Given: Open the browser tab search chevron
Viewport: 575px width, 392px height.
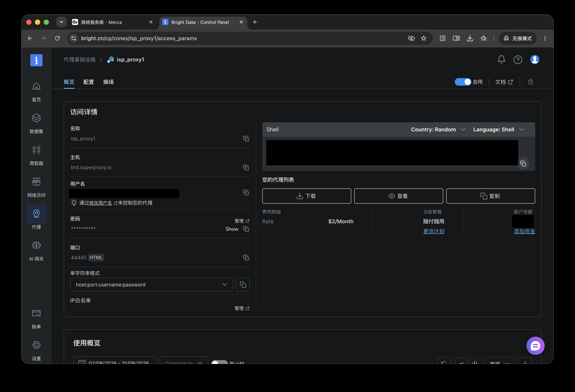Looking at the screenshot, I should [x=61, y=22].
